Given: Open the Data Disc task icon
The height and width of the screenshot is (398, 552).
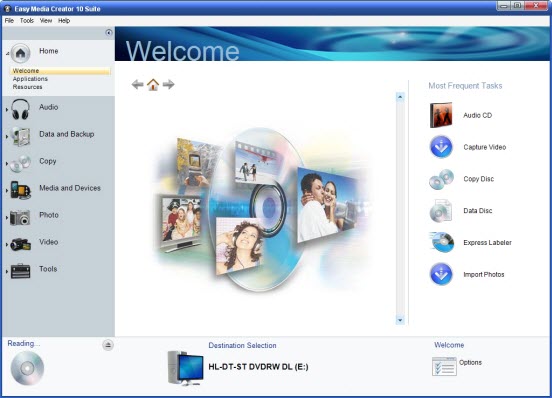Looking at the screenshot, I should 441,210.
